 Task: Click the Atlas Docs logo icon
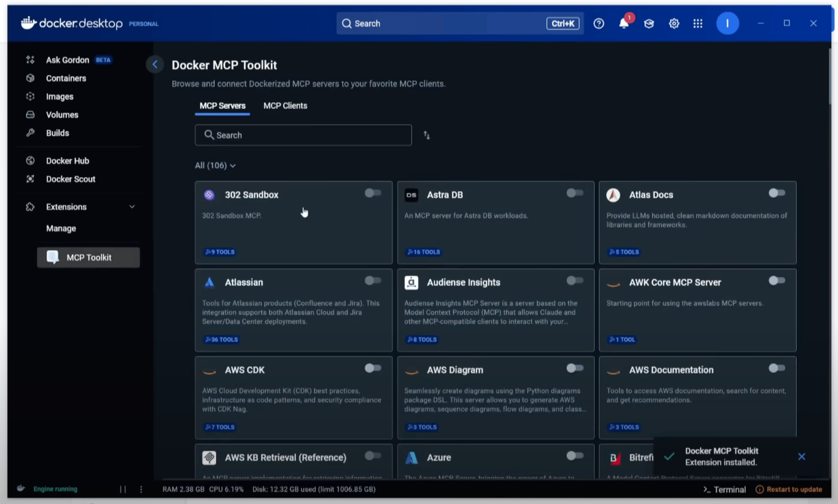(613, 195)
